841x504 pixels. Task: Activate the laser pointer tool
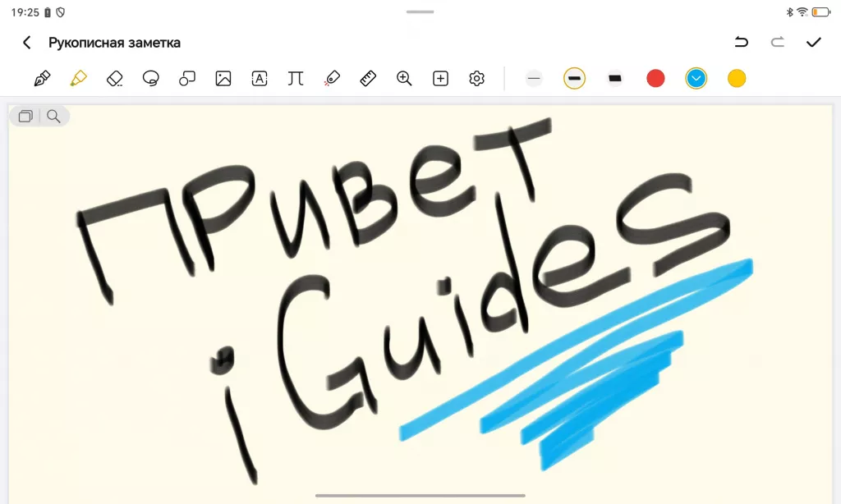coord(332,78)
